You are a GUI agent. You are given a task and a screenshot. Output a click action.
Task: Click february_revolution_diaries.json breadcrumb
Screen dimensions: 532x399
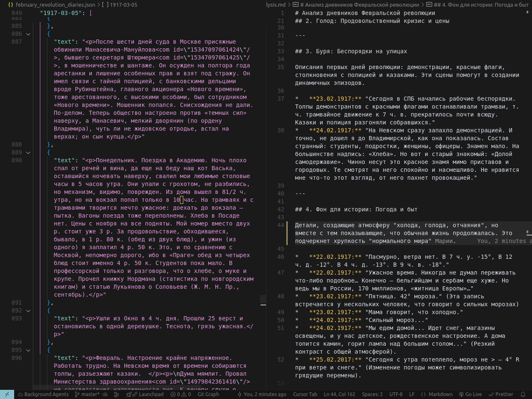(x=56, y=5)
